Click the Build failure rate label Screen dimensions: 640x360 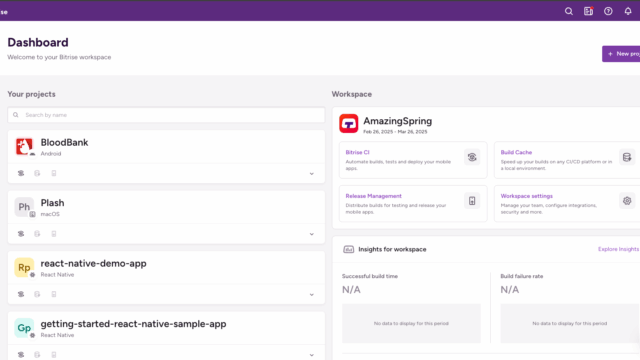pyautogui.click(x=522, y=276)
